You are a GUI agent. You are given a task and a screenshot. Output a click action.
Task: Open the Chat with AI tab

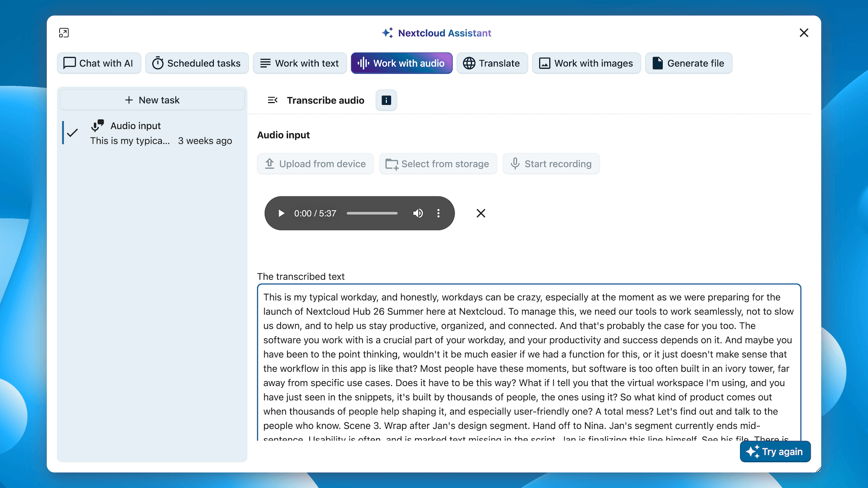pos(99,63)
